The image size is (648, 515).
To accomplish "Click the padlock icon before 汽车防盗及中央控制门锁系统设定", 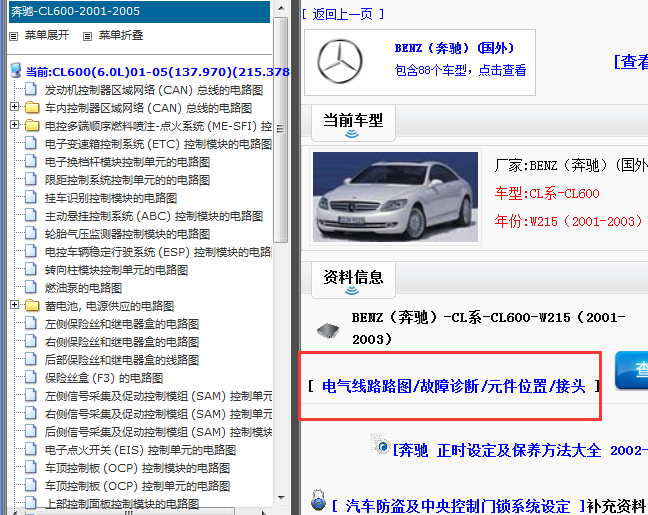I will (319, 500).
